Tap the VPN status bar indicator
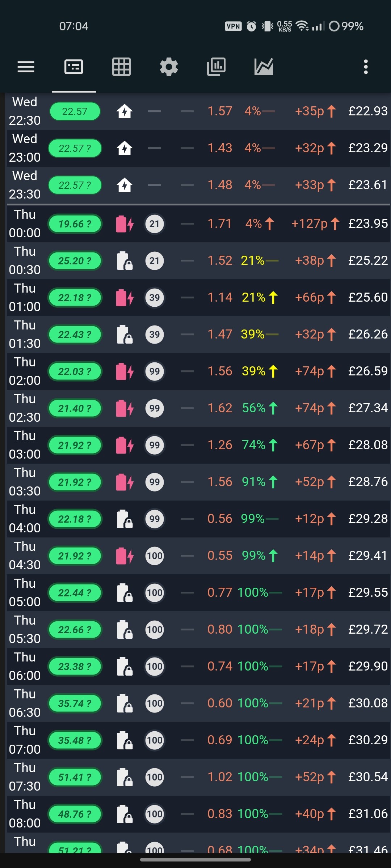The height and width of the screenshot is (868, 391). pyautogui.click(x=233, y=26)
